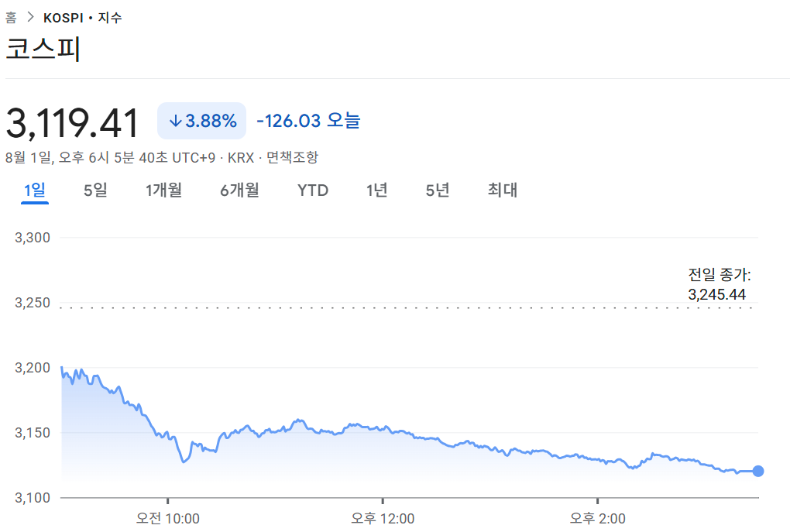Click the 3.88% percentage change badge
Viewport: 790px width, 532px height.
pos(201,121)
